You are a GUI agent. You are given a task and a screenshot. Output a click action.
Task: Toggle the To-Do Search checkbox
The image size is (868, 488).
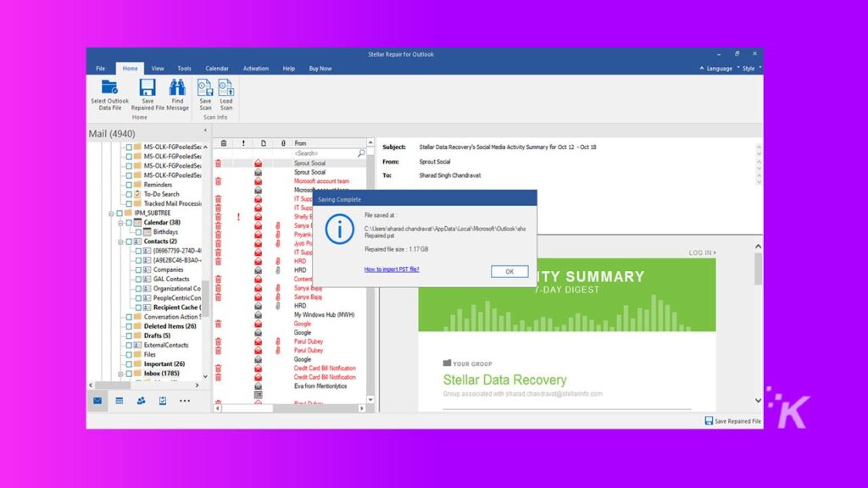coord(129,194)
